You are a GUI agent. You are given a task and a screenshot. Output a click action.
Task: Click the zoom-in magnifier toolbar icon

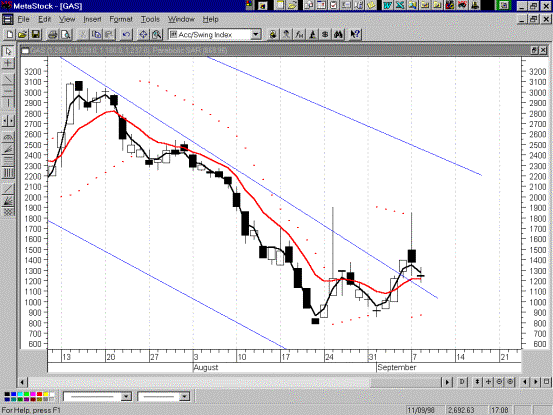click(157, 35)
